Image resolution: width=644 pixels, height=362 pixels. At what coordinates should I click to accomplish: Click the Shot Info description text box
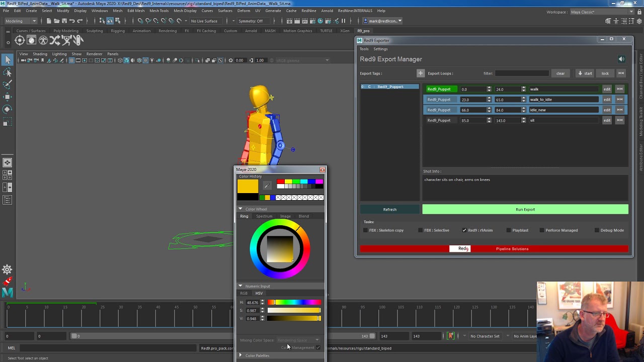tap(525, 188)
